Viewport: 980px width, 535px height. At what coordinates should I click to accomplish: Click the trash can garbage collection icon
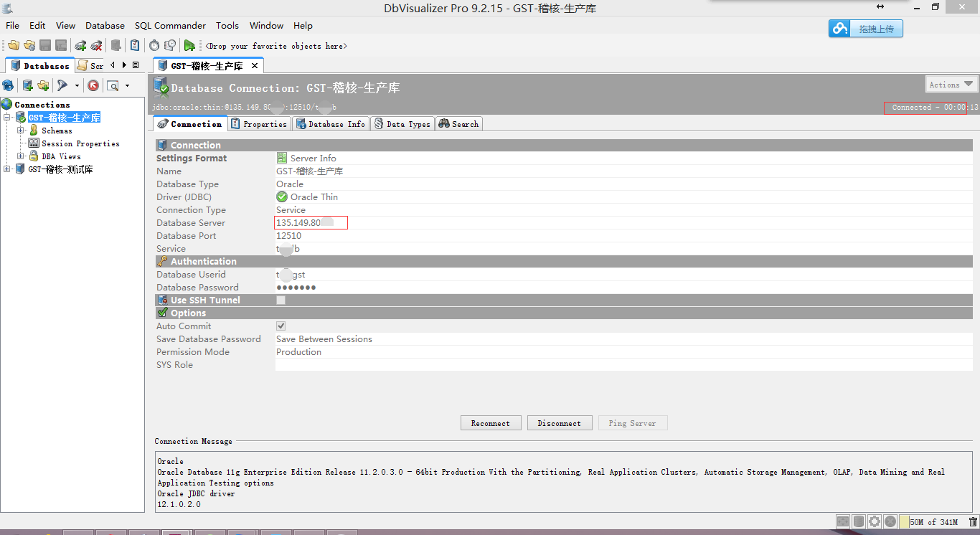[973, 522]
